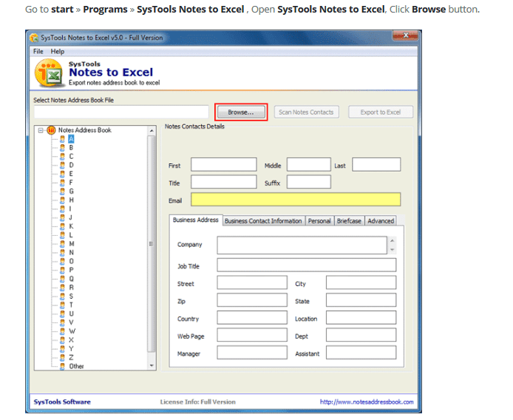Click the contact icon beside letter A
Viewport: 513px width, 420px height.
pos(62,139)
